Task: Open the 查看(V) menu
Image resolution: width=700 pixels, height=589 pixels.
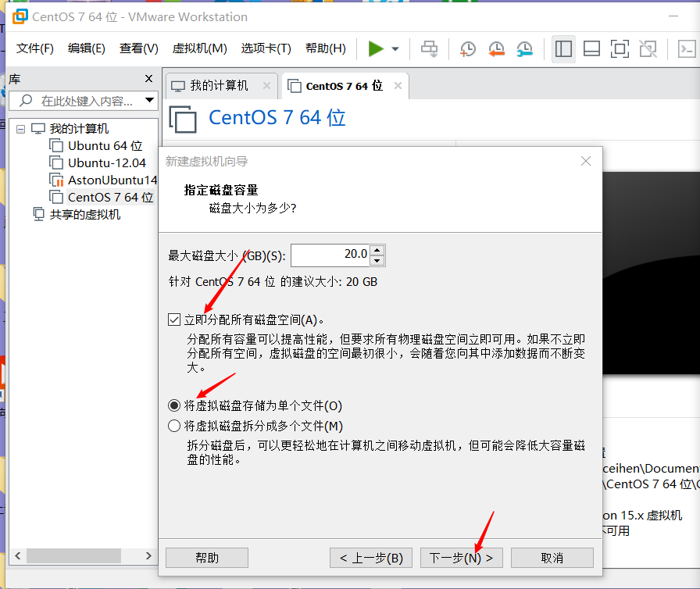Action: tap(139, 48)
